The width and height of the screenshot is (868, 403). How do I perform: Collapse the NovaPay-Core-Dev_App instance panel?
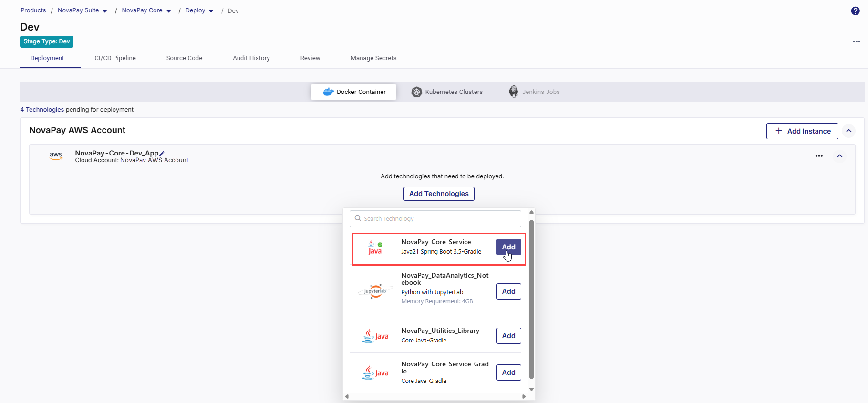click(x=839, y=156)
